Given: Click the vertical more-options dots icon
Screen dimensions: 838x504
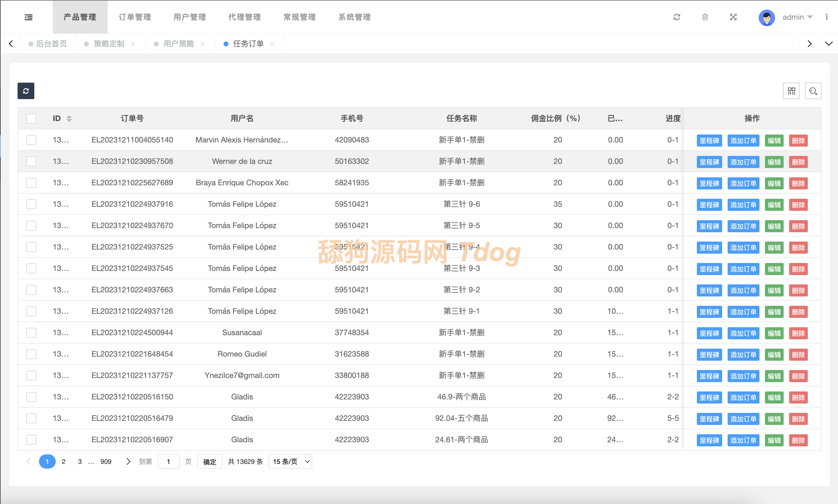Looking at the screenshot, I should coord(826,17).
